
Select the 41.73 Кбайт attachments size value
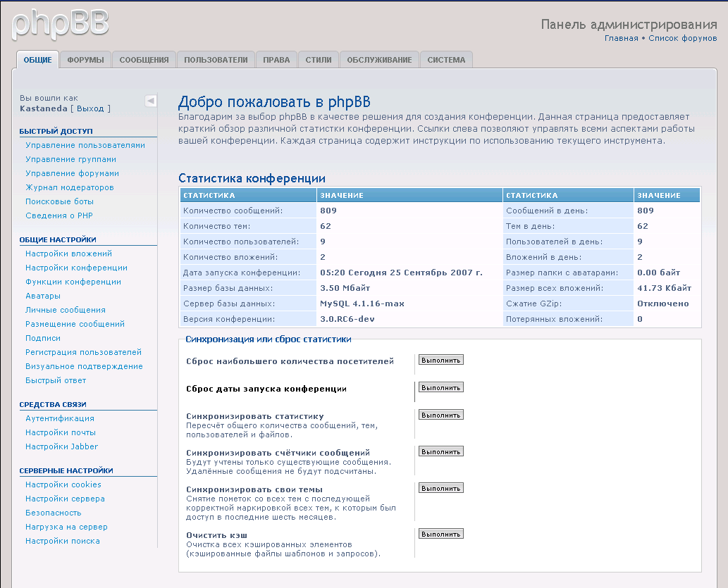pos(664,288)
